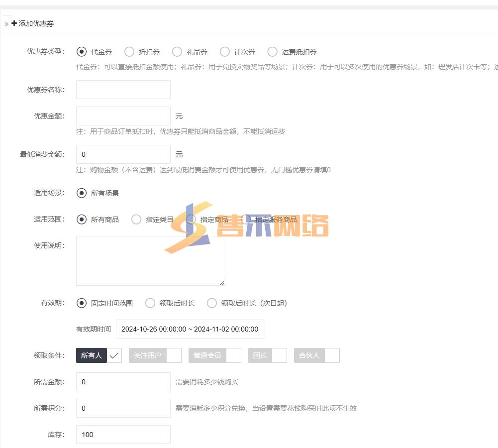Choose the 礼品券 radio option
498x448 pixels.
coord(177,52)
